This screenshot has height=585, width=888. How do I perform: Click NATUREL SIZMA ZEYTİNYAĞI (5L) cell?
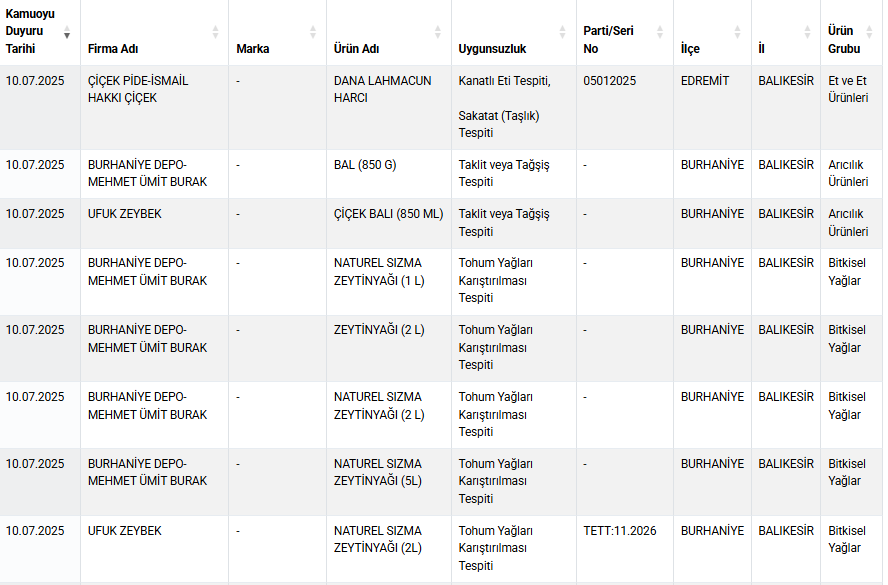[x=389, y=482]
